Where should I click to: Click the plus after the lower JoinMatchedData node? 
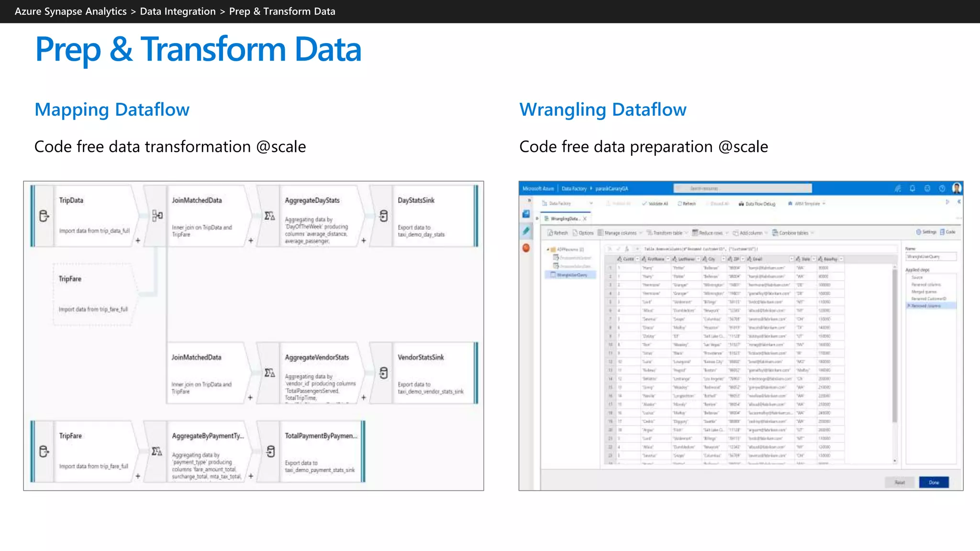click(x=250, y=397)
